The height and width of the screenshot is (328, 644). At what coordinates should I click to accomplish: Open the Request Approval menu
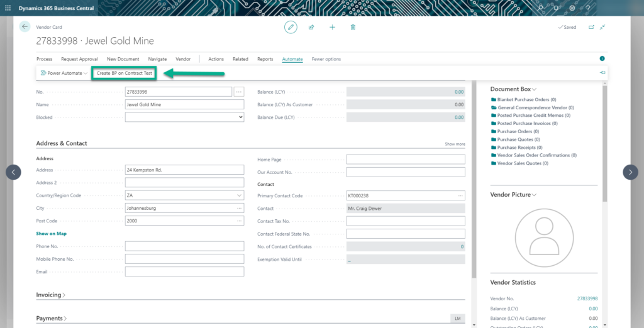click(80, 59)
